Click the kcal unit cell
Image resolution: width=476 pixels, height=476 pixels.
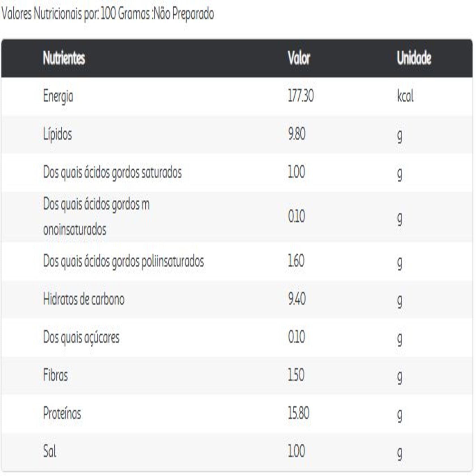point(405,96)
